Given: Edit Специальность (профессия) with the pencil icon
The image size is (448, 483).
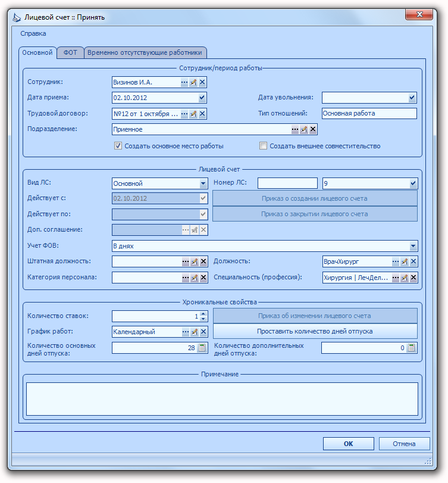Looking at the screenshot, I should coord(405,278).
